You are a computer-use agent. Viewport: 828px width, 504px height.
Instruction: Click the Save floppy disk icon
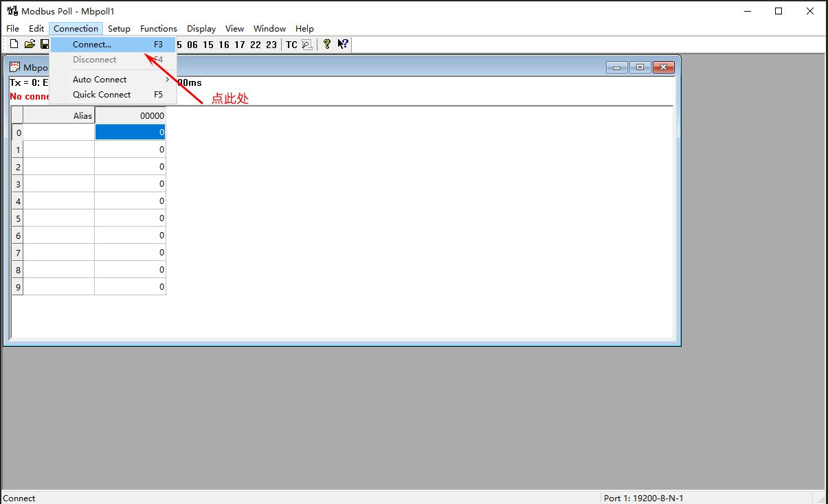click(x=45, y=44)
